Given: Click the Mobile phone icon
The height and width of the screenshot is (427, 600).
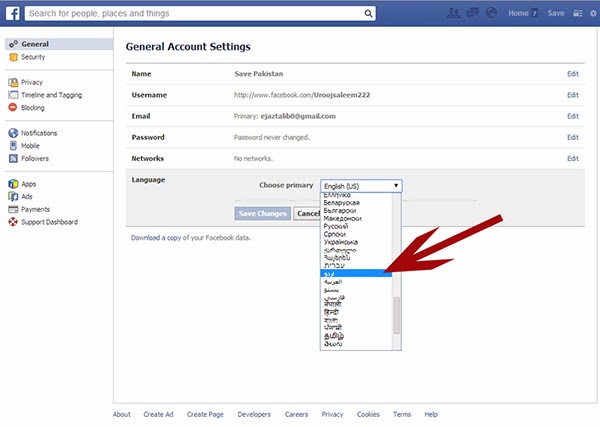Looking at the screenshot, I should click(13, 146).
